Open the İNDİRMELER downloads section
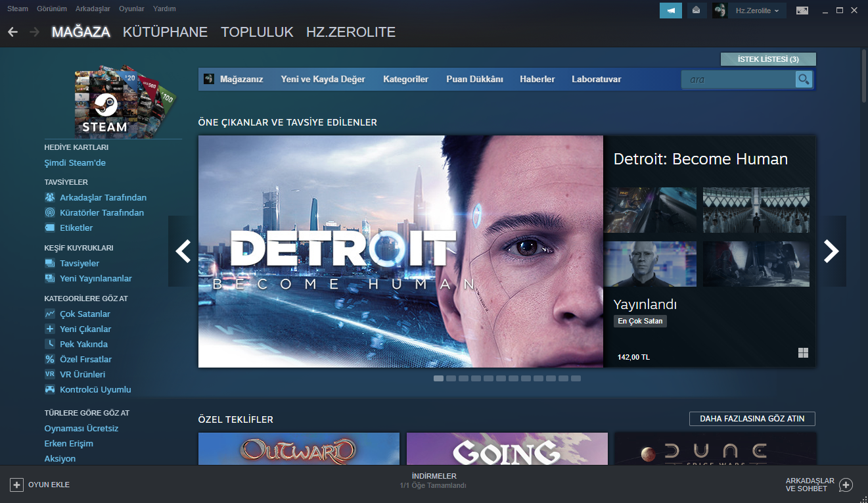The image size is (868, 503). click(x=434, y=481)
